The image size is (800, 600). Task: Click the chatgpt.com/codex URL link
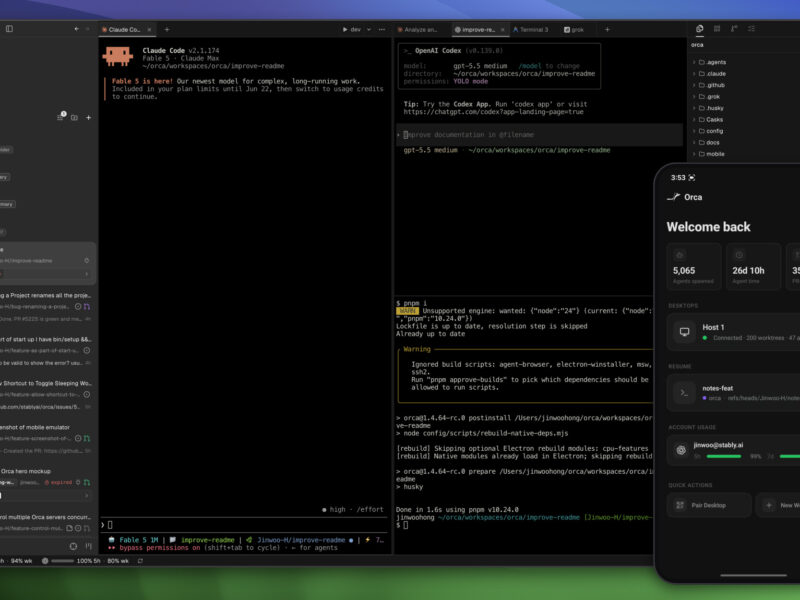(493, 112)
